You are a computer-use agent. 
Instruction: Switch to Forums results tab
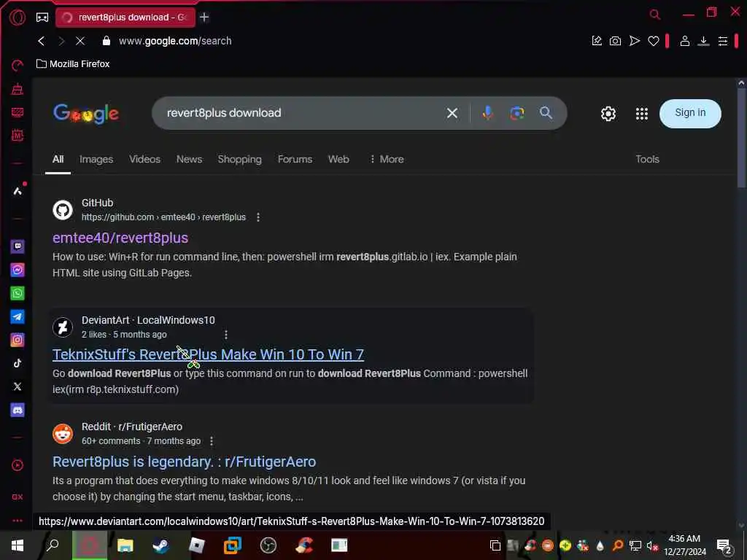click(x=295, y=160)
